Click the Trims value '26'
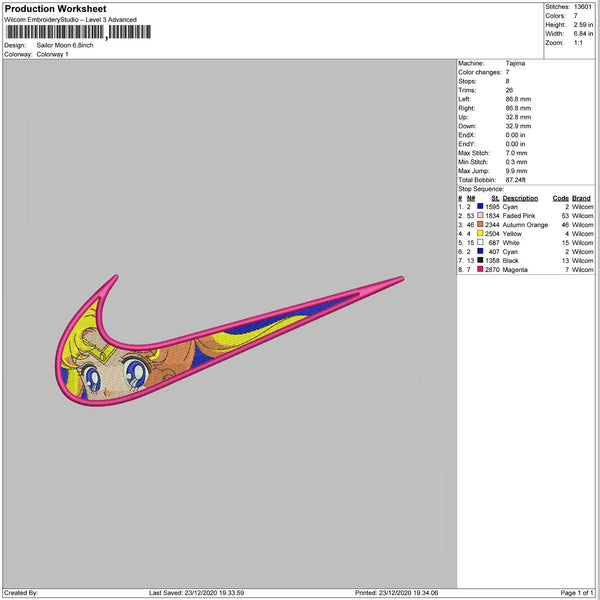600x600 pixels. (x=509, y=90)
